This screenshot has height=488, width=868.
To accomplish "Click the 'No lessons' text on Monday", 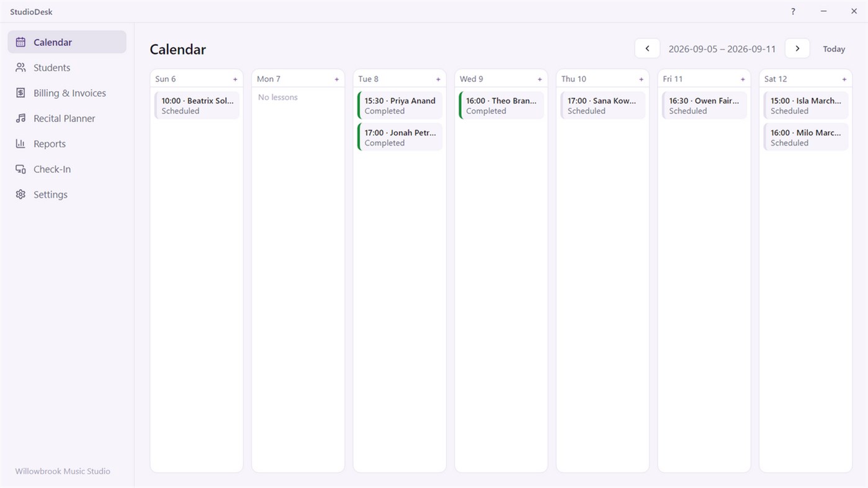I will pyautogui.click(x=278, y=97).
